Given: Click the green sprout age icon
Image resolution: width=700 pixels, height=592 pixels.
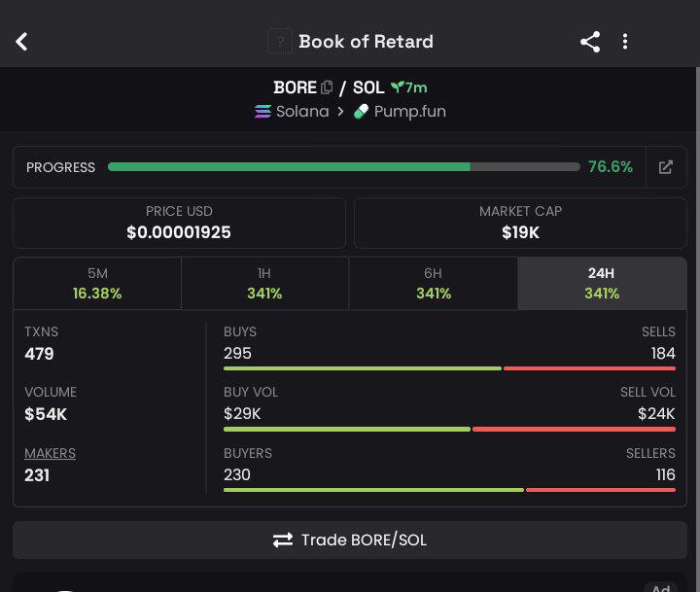Looking at the screenshot, I should coord(397,87).
